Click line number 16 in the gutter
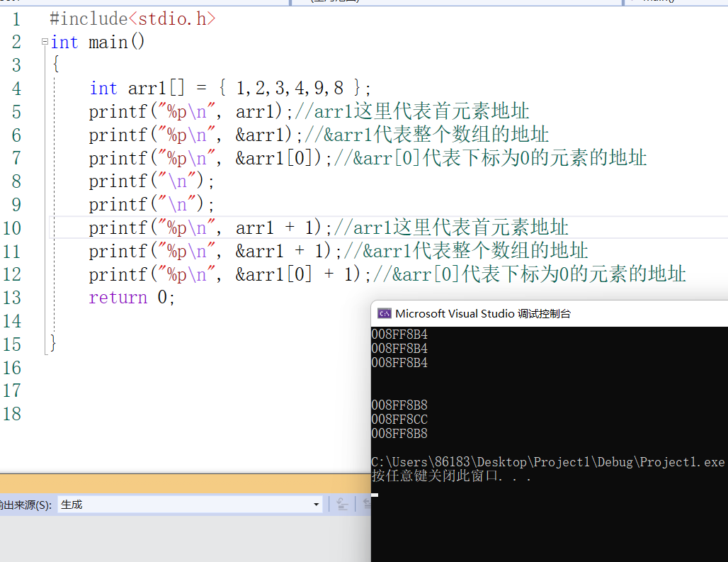The image size is (728, 562). click(12, 368)
